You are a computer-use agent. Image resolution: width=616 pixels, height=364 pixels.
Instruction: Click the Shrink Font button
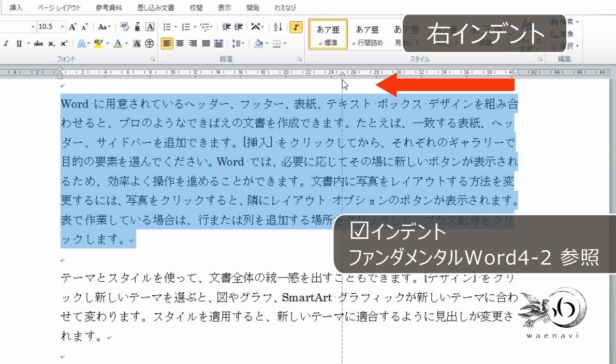(x=84, y=27)
